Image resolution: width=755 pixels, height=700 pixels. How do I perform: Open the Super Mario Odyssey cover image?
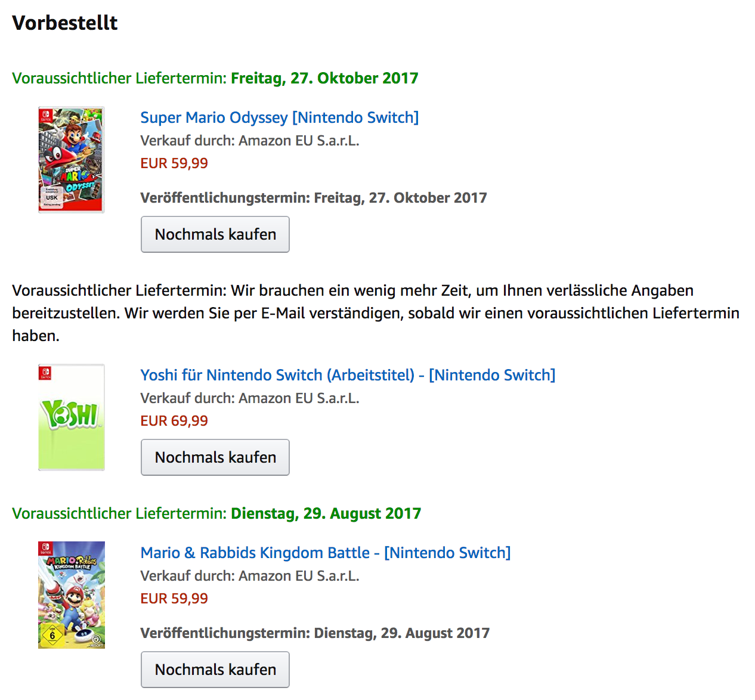tap(71, 159)
